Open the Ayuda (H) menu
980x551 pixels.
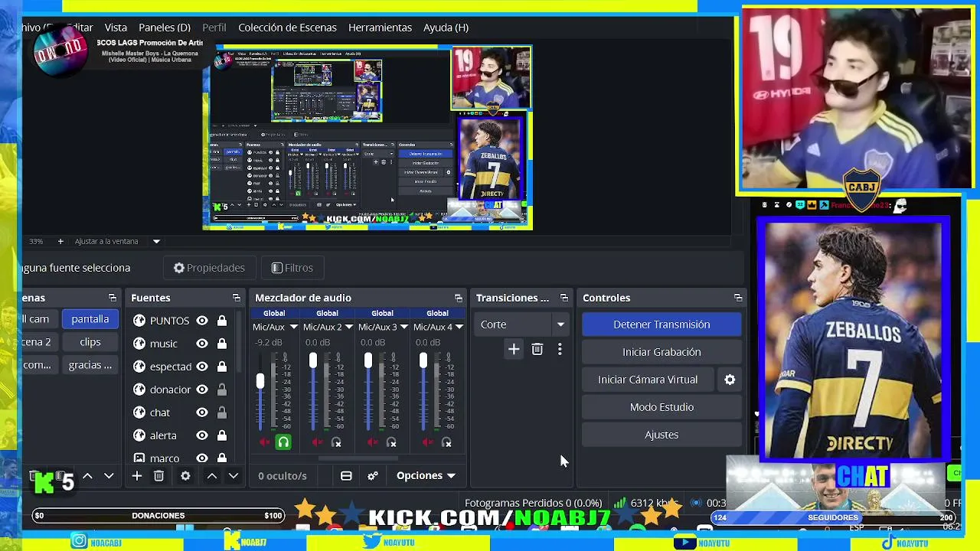446,28
